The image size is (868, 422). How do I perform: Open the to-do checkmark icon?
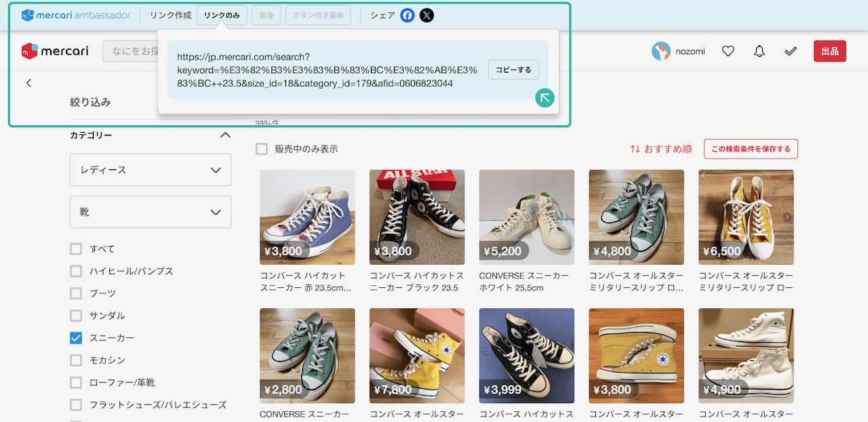pyautogui.click(x=791, y=51)
